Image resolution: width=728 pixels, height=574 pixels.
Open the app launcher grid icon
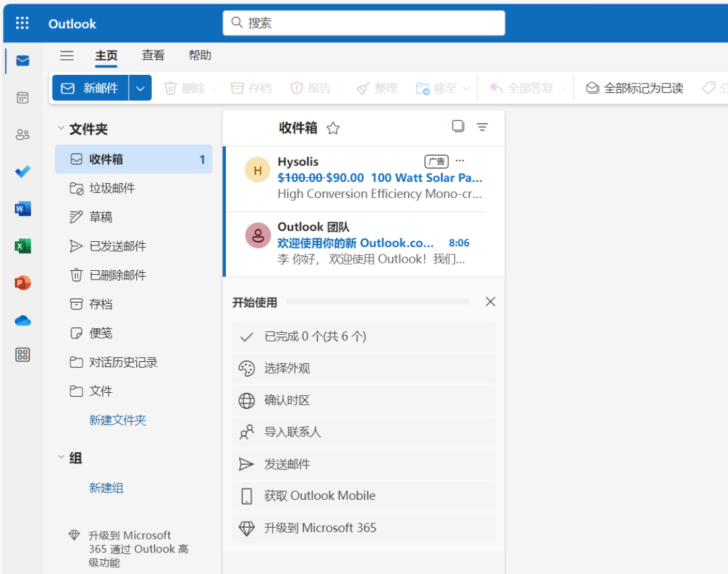[x=22, y=23]
